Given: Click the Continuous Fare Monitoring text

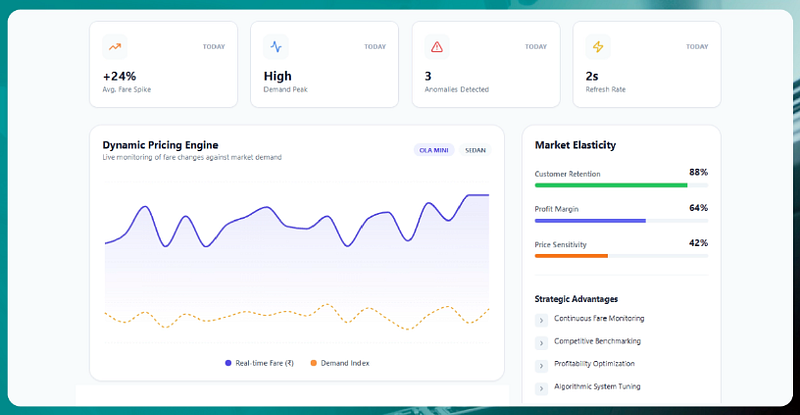Looking at the screenshot, I should tap(599, 318).
